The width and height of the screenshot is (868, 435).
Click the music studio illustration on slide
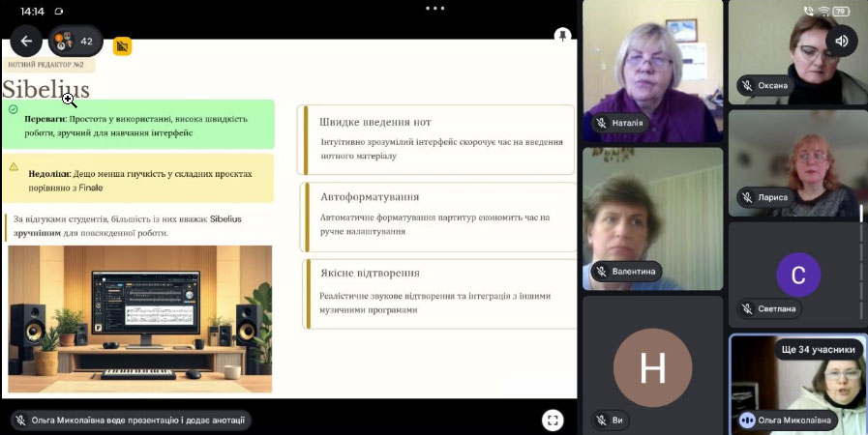(140, 319)
